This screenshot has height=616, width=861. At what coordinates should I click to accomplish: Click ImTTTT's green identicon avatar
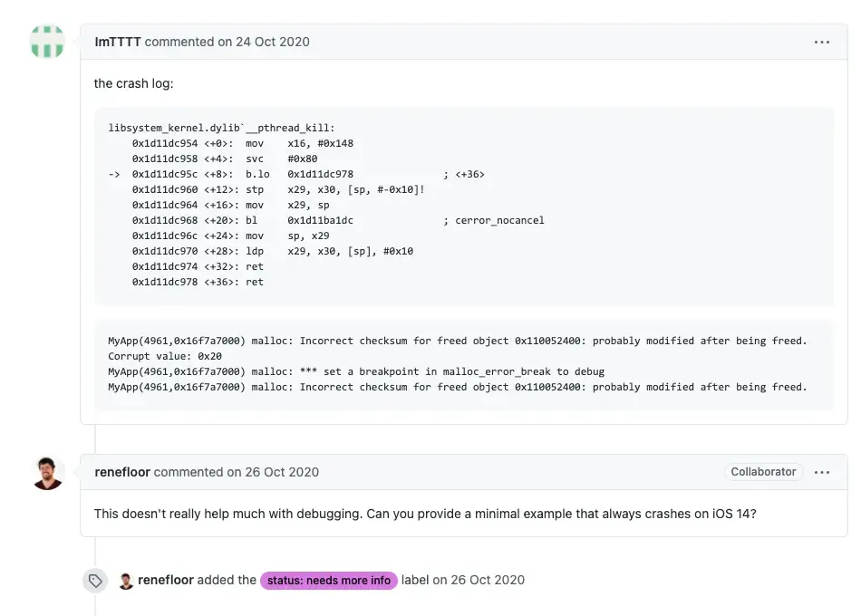47,42
